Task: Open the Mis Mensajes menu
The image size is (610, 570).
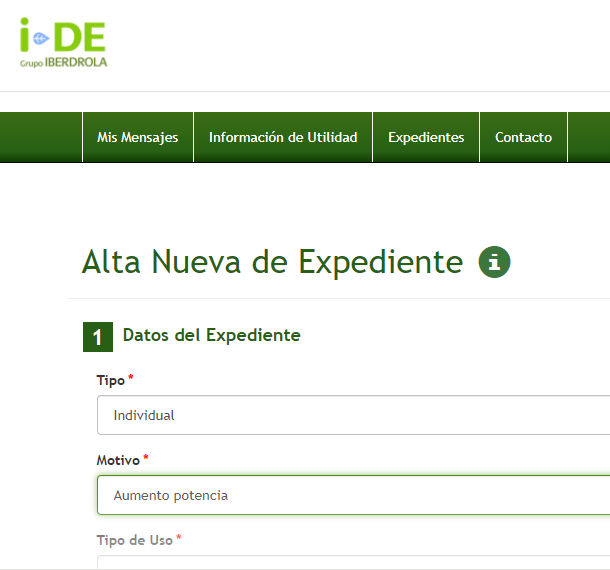Action: [137, 138]
